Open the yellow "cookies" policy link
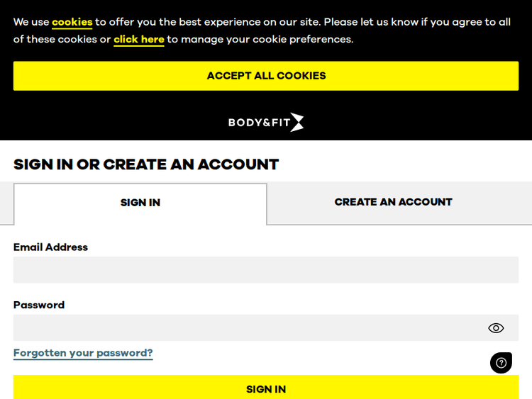The width and height of the screenshot is (532, 399). 72,22
